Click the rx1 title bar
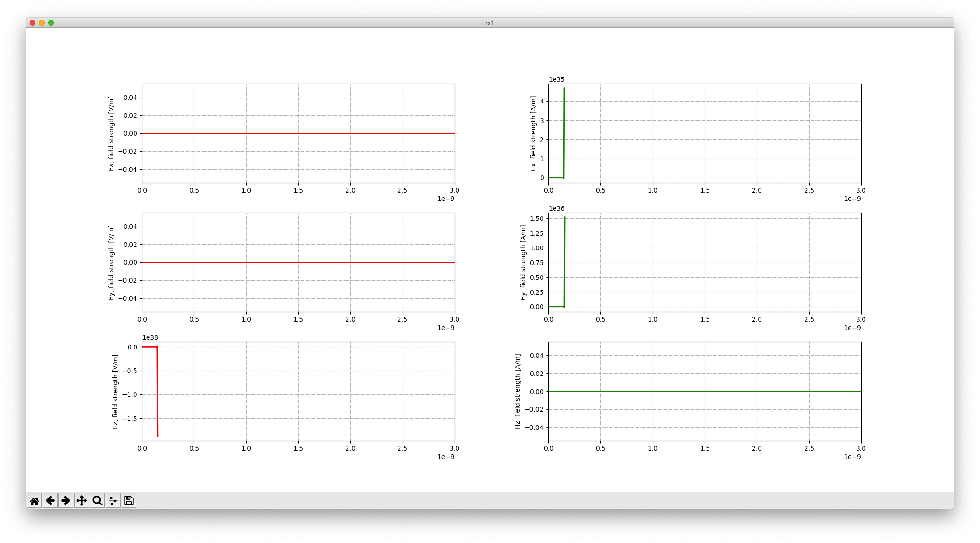The height and width of the screenshot is (543, 980). point(489,22)
